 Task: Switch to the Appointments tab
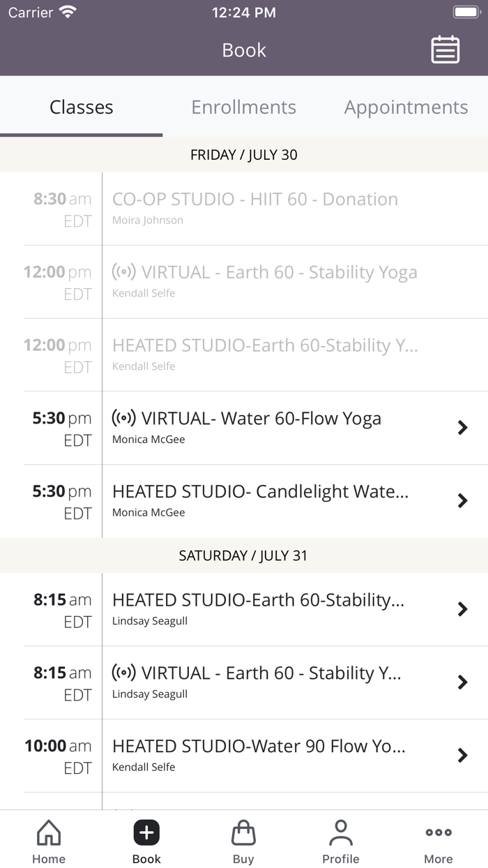[x=405, y=107]
